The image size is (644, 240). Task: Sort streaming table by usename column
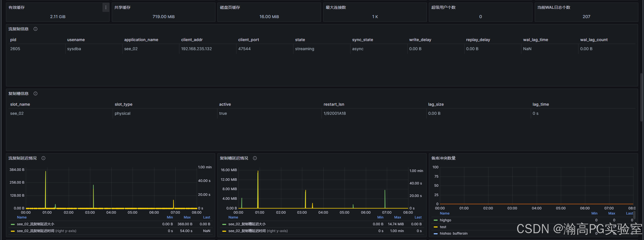[76, 40]
